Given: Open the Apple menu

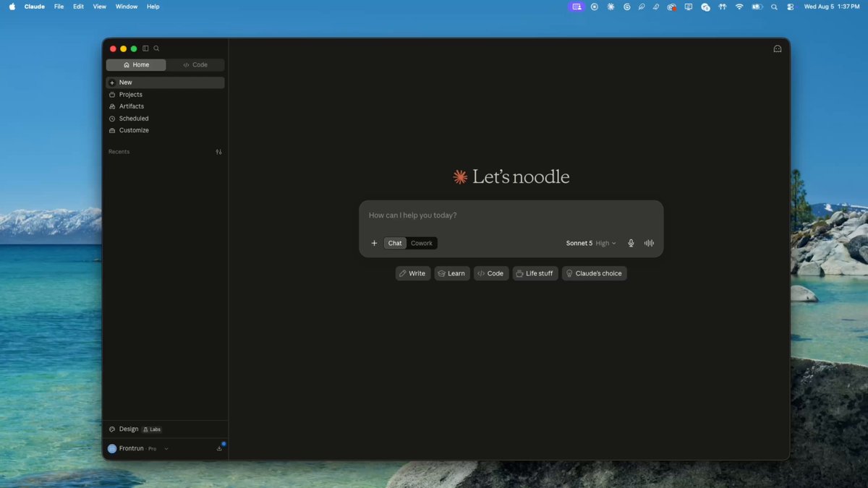Looking at the screenshot, I should coord(12,7).
